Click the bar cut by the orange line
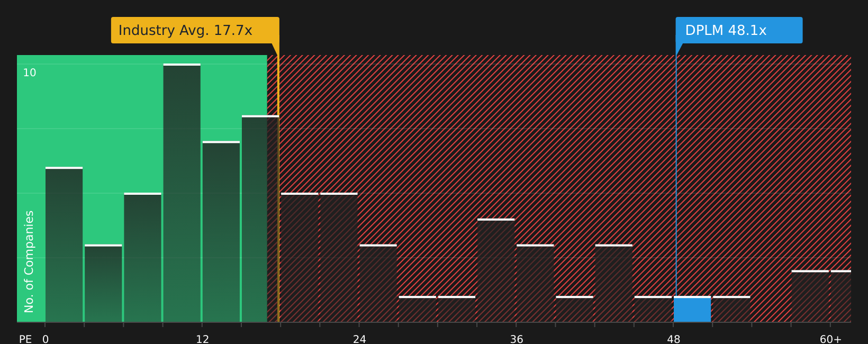 coord(260,219)
